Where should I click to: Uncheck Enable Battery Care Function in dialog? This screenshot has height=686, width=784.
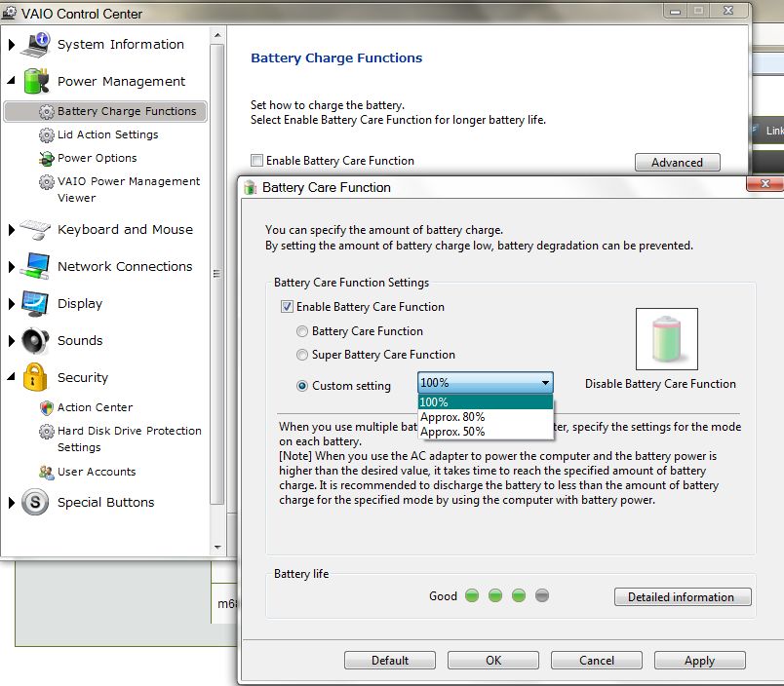coord(287,307)
